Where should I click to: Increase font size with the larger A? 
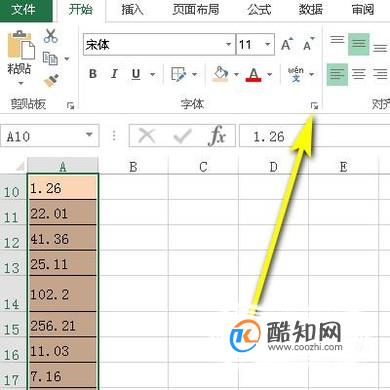pyautogui.click(x=287, y=44)
